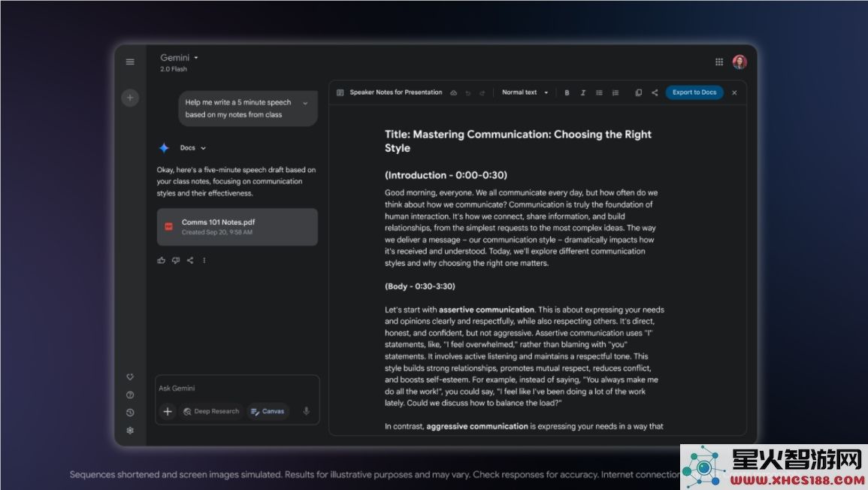Viewport: 868px width, 490px height.
Task: Share the response via share icon
Action: pos(190,260)
